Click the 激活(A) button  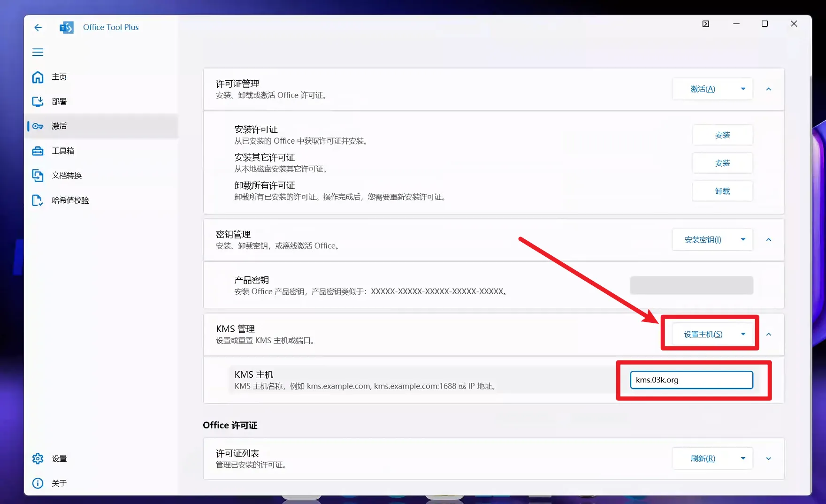[x=703, y=89]
